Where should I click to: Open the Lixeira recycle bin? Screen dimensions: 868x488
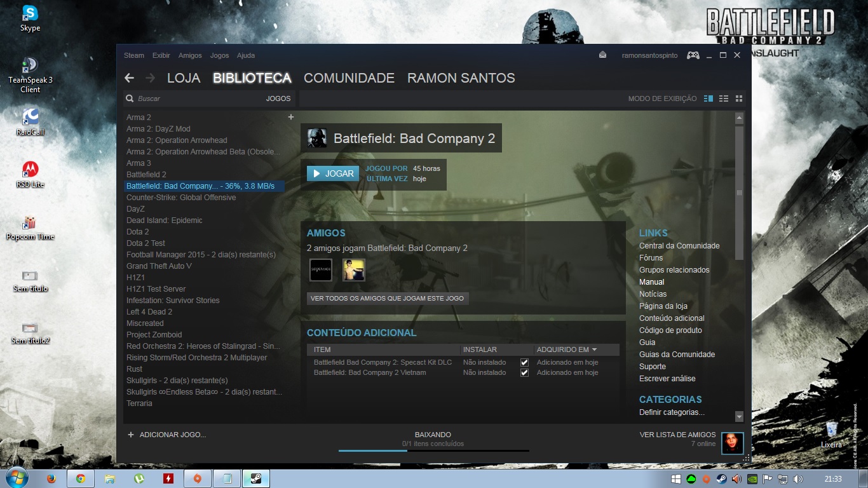pos(831,433)
